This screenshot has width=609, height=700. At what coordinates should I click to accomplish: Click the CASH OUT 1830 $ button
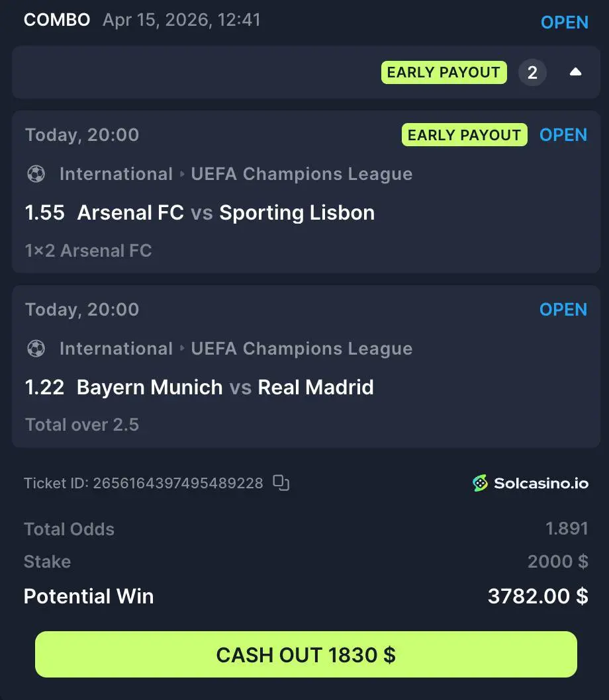point(306,654)
